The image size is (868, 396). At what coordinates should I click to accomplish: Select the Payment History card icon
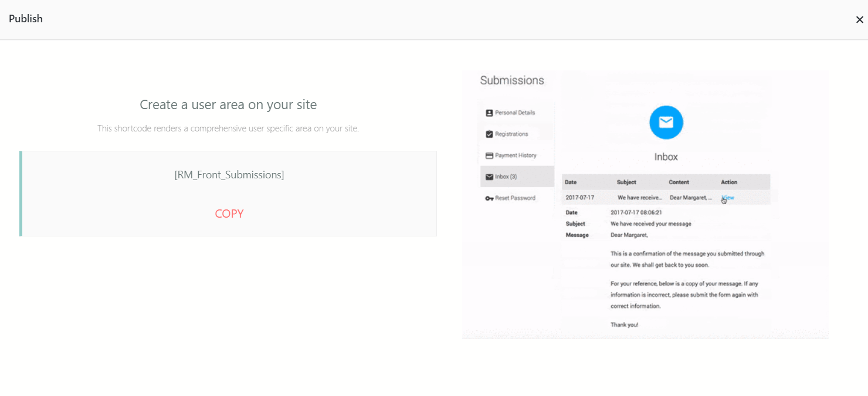[x=490, y=155]
